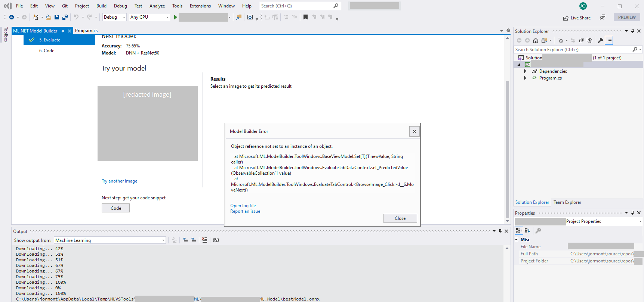Screen dimensions: 644x302
Task: Open the Analyze menu
Action: coord(157,6)
